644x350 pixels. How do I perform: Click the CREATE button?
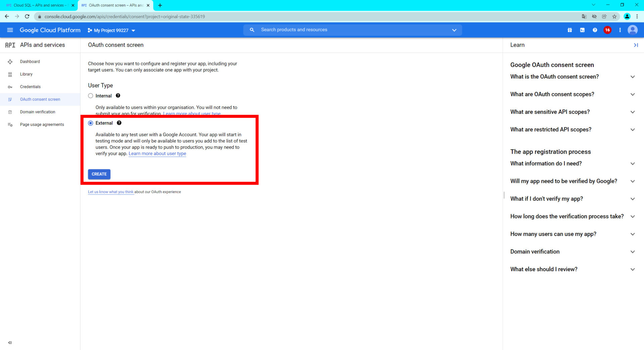[99, 174]
